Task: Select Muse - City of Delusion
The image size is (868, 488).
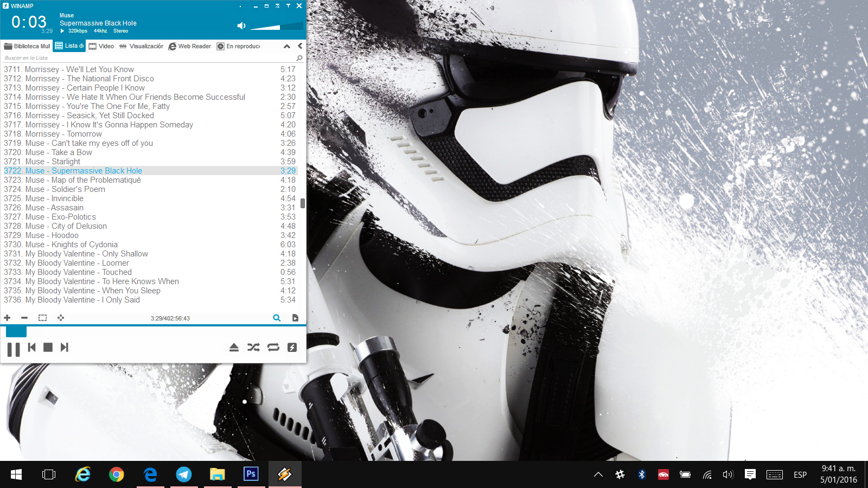Action: (150, 226)
